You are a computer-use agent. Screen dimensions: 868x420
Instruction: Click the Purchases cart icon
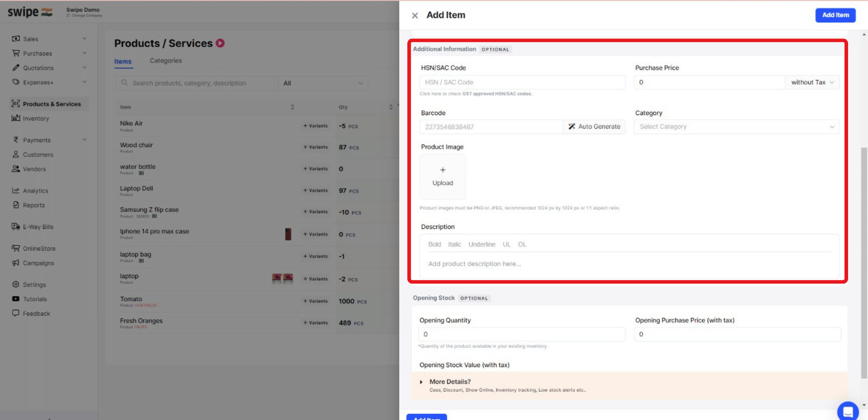(16, 53)
